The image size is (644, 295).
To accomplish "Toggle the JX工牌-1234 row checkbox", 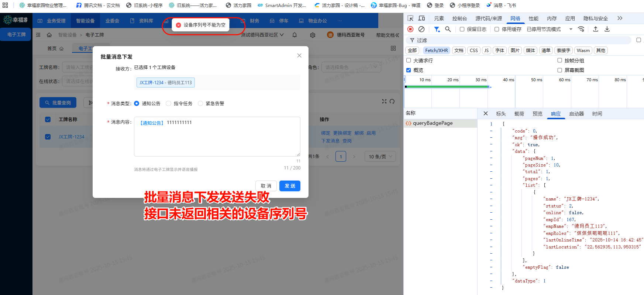I will tap(48, 137).
